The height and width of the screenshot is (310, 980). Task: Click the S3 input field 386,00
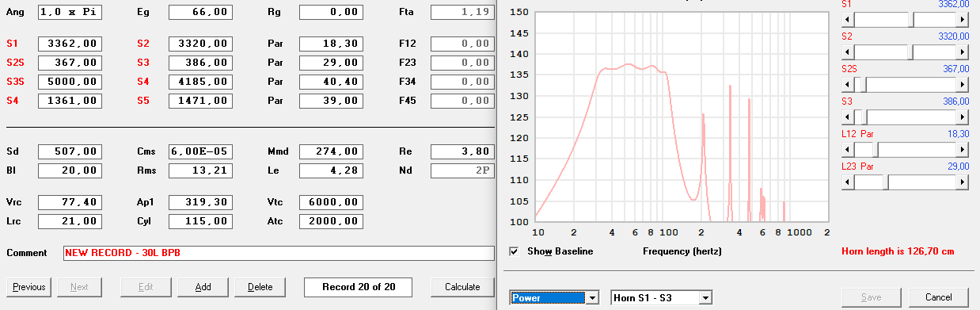tap(200, 63)
